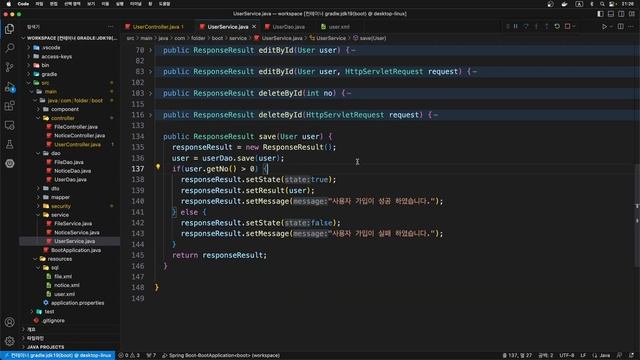Restart the debug session
The height and width of the screenshot is (360, 640).
coord(557,27)
